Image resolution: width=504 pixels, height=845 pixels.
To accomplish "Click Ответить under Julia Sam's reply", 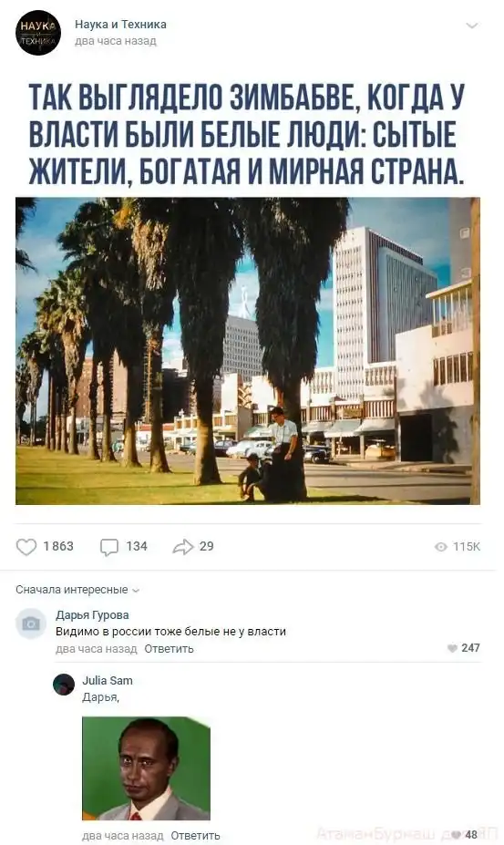I will [x=195, y=835].
